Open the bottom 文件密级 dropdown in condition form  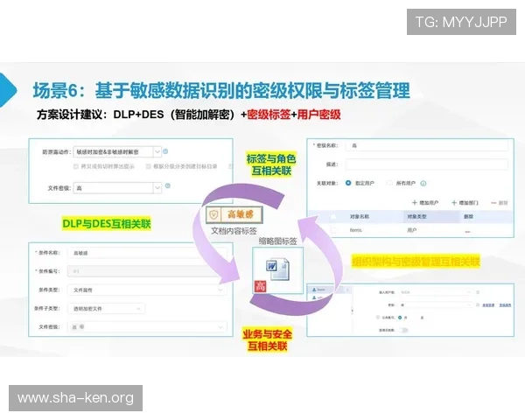pyautogui.click(x=147, y=326)
